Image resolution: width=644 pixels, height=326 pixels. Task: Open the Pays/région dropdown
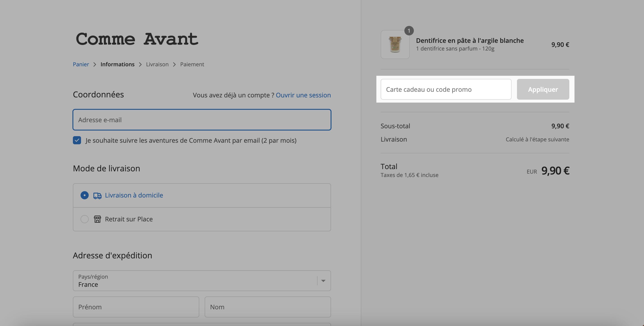click(x=202, y=280)
